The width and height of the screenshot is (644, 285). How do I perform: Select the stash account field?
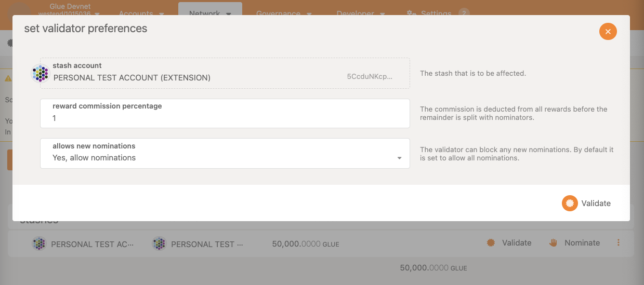225,73
